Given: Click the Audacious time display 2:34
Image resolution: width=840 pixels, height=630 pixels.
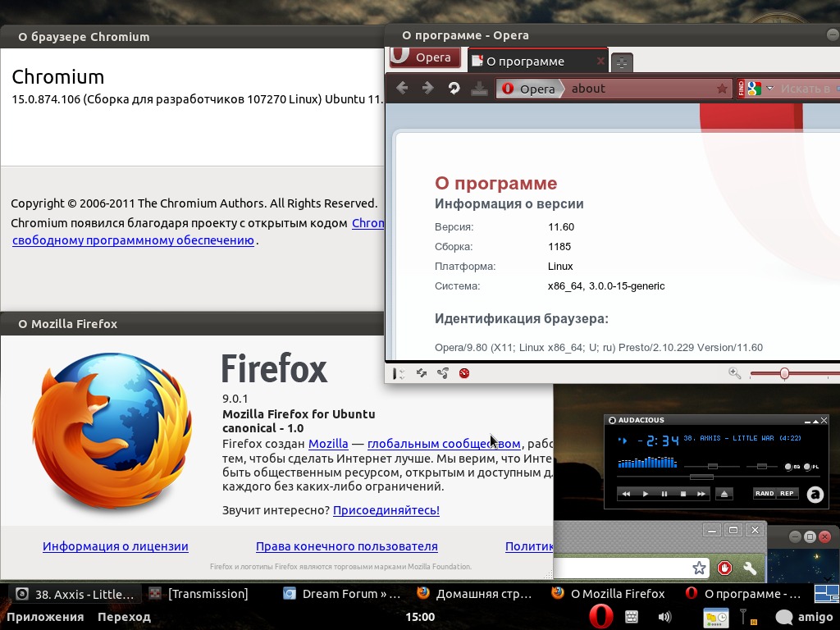Looking at the screenshot, I should pyautogui.click(x=658, y=441).
